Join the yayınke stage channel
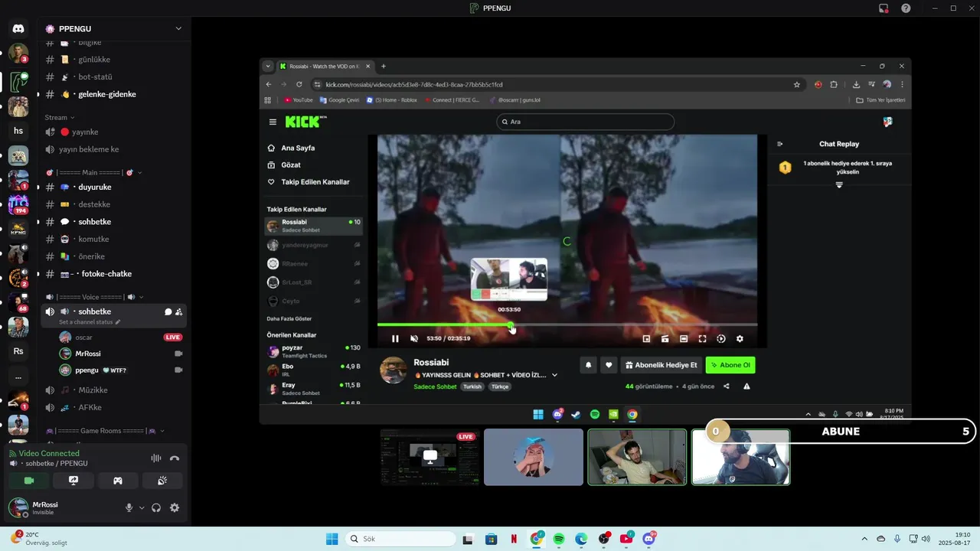 click(113, 132)
